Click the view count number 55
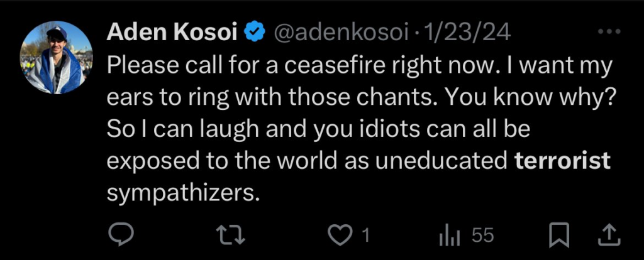The image size is (644, 260). tap(483, 236)
